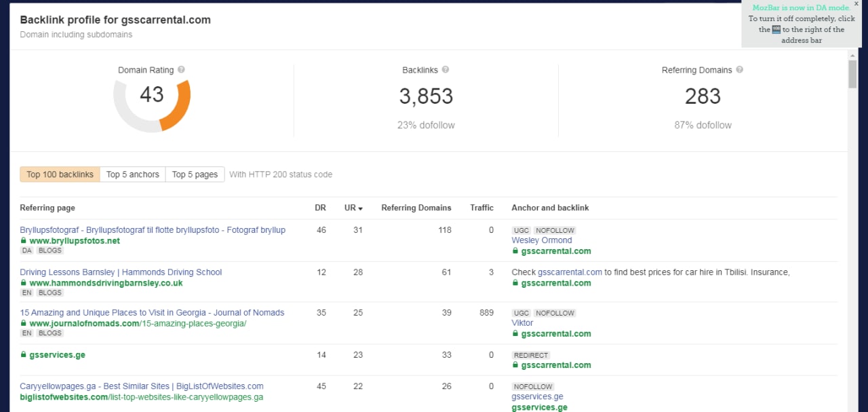The image size is (868, 412).
Task: Click the Domain Rating 43 gauge
Action: click(x=152, y=105)
